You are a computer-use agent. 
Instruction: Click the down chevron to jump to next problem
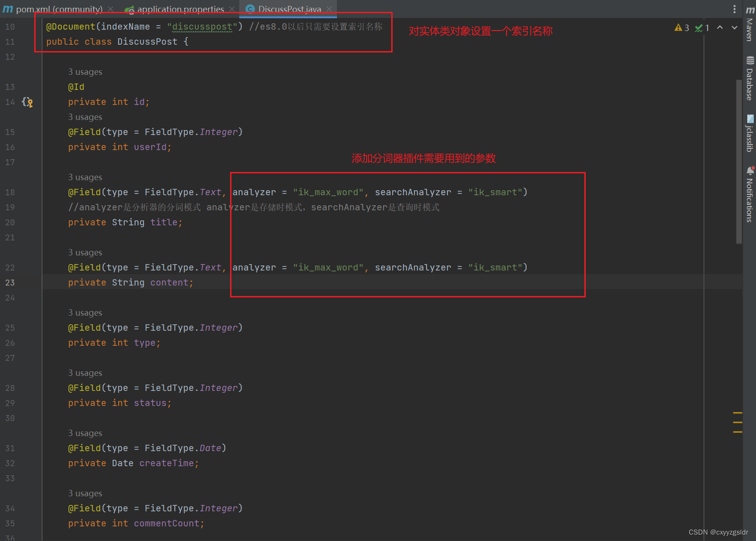[x=735, y=27]
